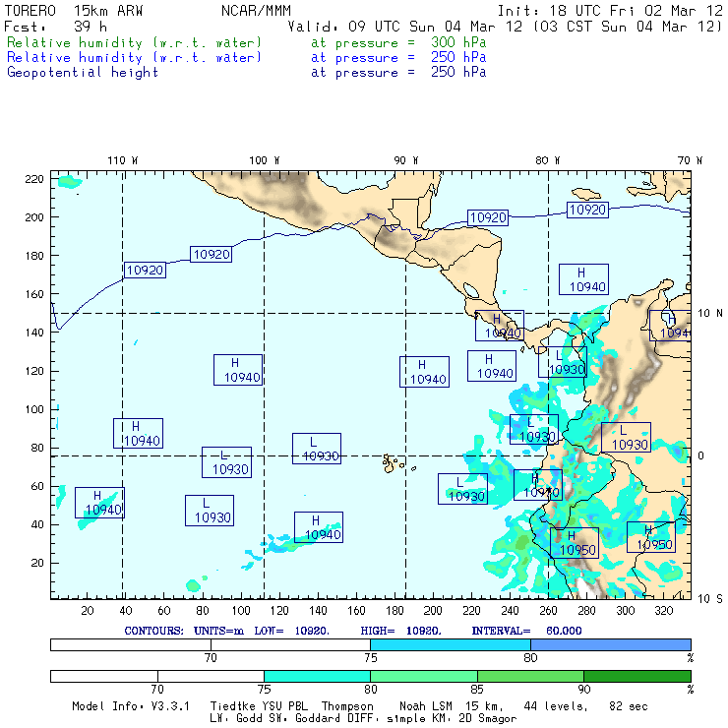Click the "INTERVAL= 60.000" contour text
Screen dimensions: 728x728
point(526,631)
